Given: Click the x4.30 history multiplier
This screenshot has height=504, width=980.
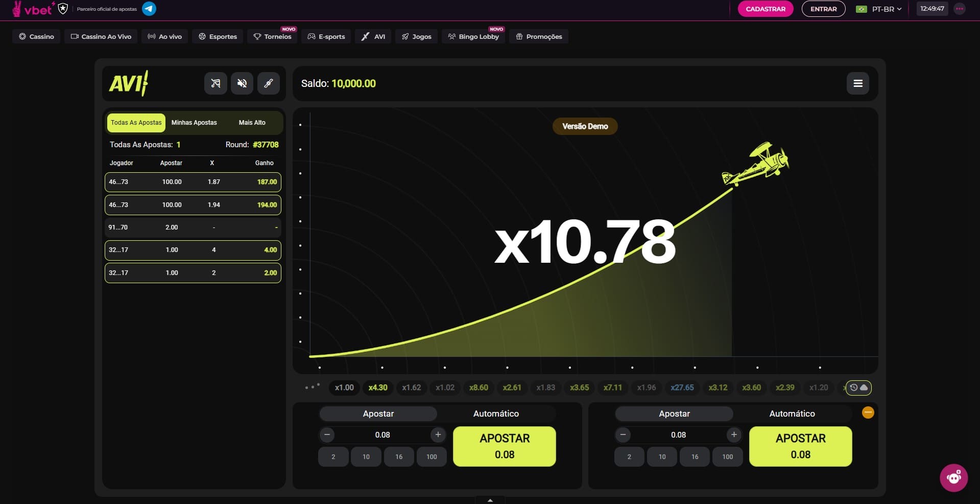Looking at the screenshot, I should [378, 387].
